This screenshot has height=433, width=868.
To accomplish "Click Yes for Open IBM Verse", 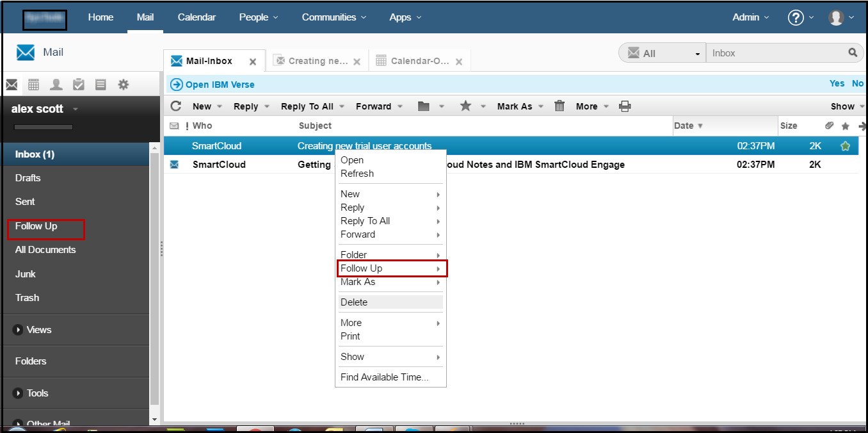I will pos(837,84).
